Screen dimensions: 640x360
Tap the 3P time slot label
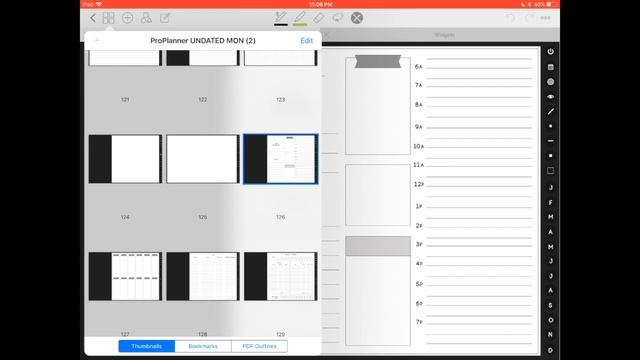tap(419, 244)
